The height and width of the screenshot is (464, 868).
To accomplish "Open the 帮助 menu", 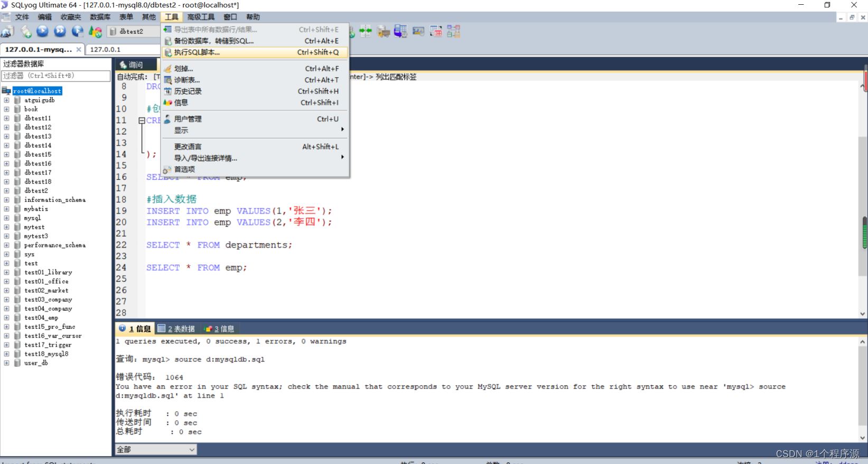I will (253, 17).
